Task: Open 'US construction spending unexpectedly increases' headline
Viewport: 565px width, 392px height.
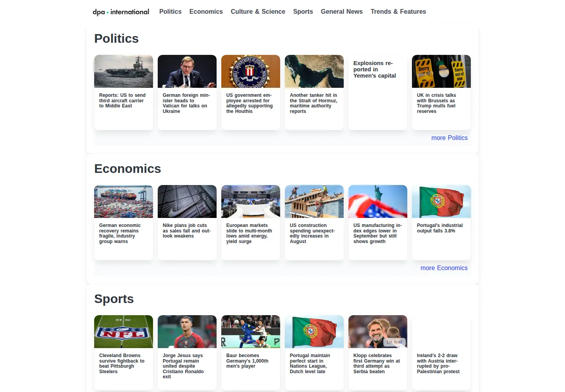Action: click(x=312, y=233)
